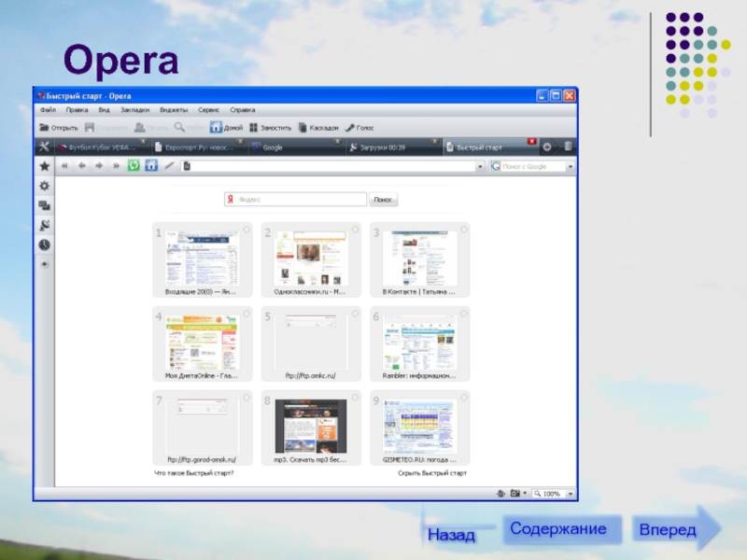This screenshot has height=560, width=747.
Task: Click the plus icon at sidebar bottom
Action: tap(44, 264)
